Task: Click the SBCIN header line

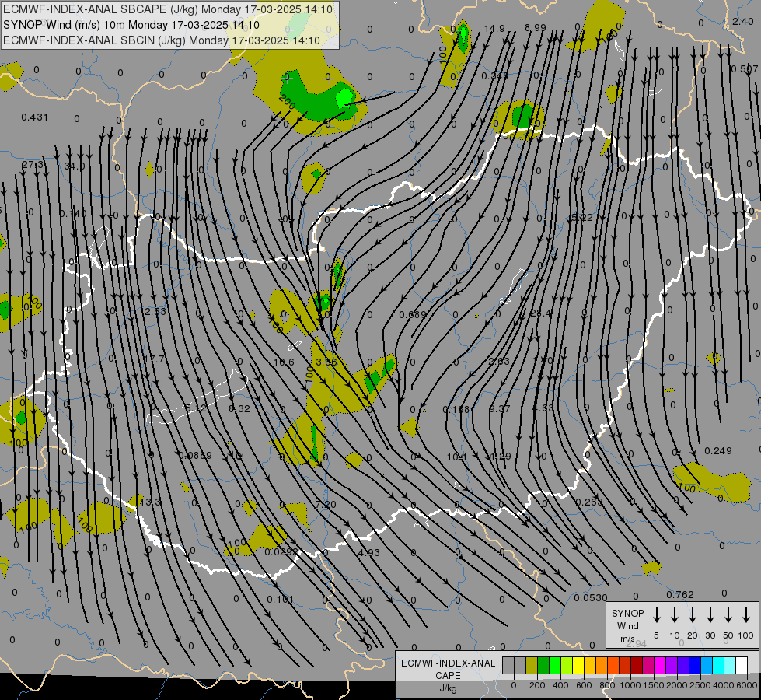Action: pyautogui.click(x=162, y=40)
